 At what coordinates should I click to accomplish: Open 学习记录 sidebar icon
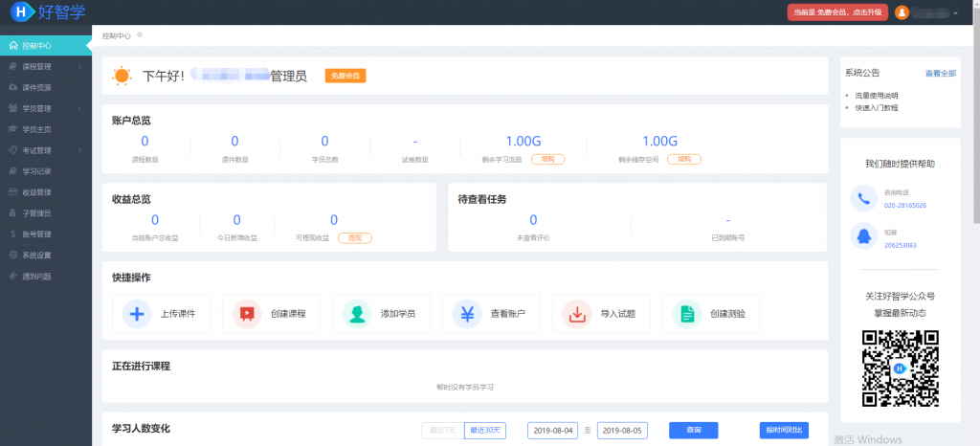[x=13, y=171]
